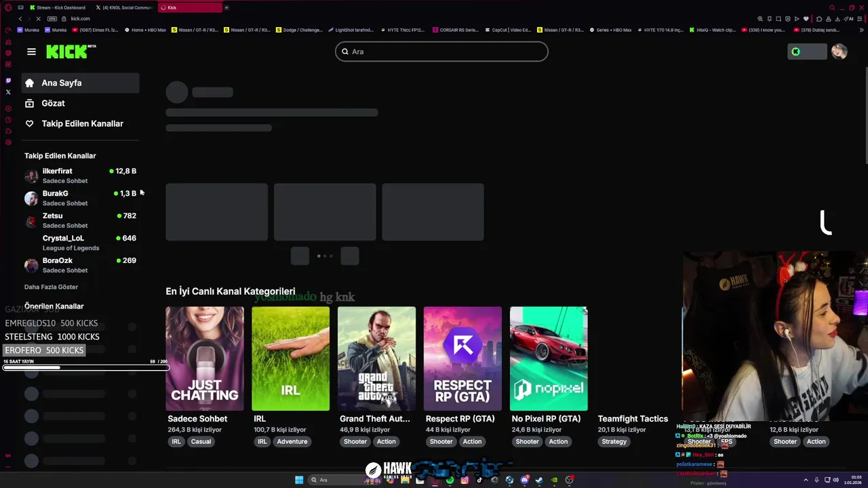868x488 pixels.
Task: Open the No Pixel RP (GTA) thumbnail
Action: click(x=549, y=359)
